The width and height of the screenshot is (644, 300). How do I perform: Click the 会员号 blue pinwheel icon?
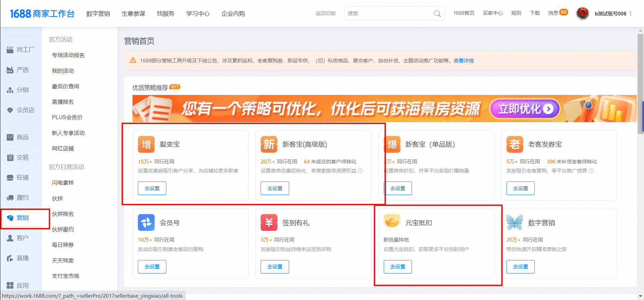click(146, 222)
